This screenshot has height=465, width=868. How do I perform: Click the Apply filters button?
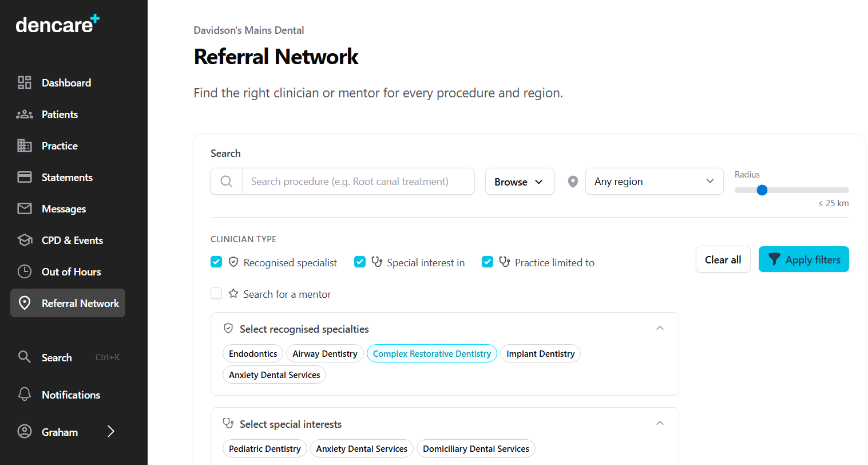coord(803,259)
